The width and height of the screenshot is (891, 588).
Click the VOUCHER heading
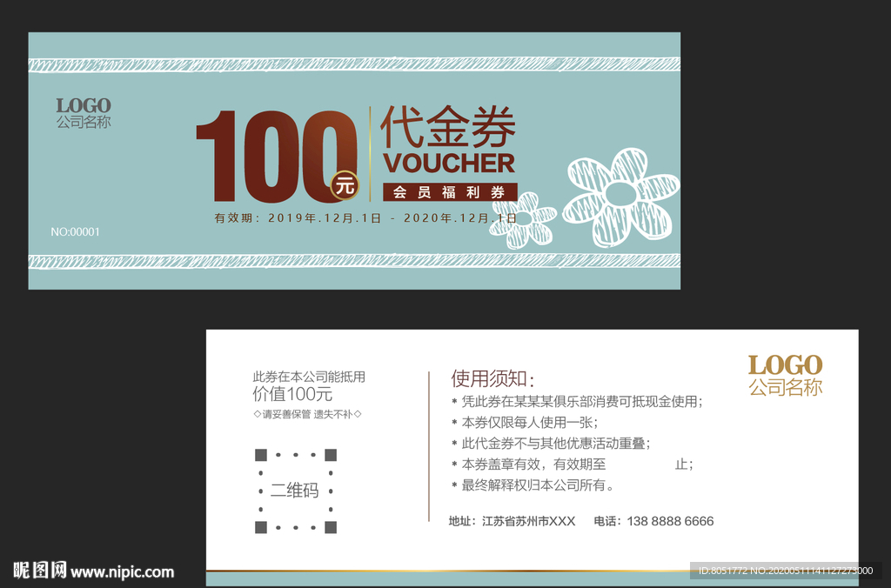coord(449,163)
